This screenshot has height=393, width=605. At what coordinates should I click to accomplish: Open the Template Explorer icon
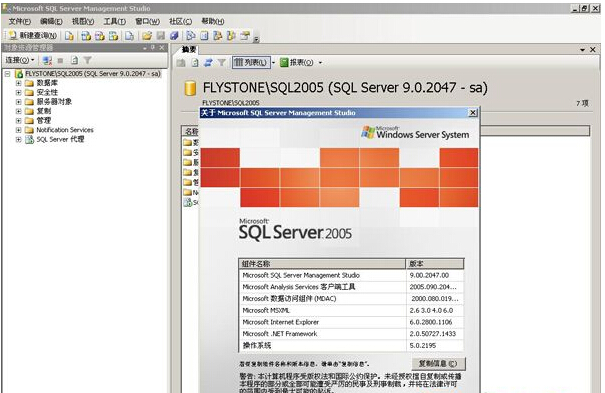coord(231,36)
